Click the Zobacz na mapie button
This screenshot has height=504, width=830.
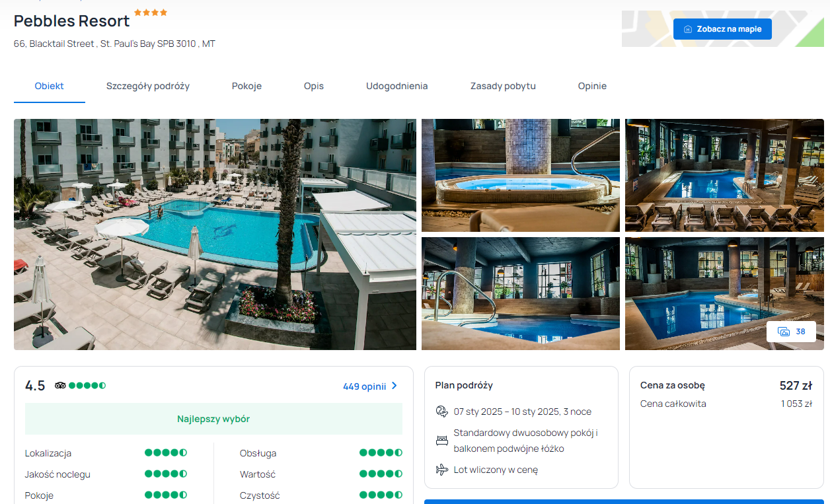point(722,29)
